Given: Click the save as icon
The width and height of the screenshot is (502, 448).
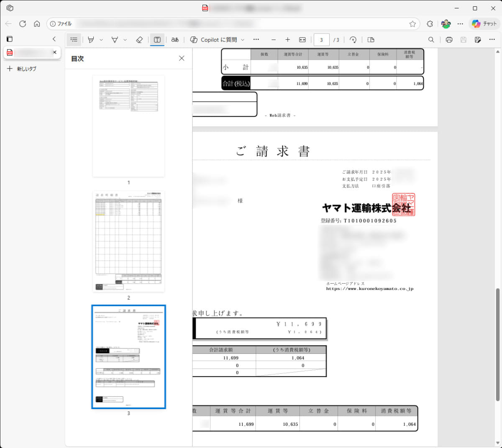Looking at the screenshot, I should pyautogui.click(x=478, y=40).
